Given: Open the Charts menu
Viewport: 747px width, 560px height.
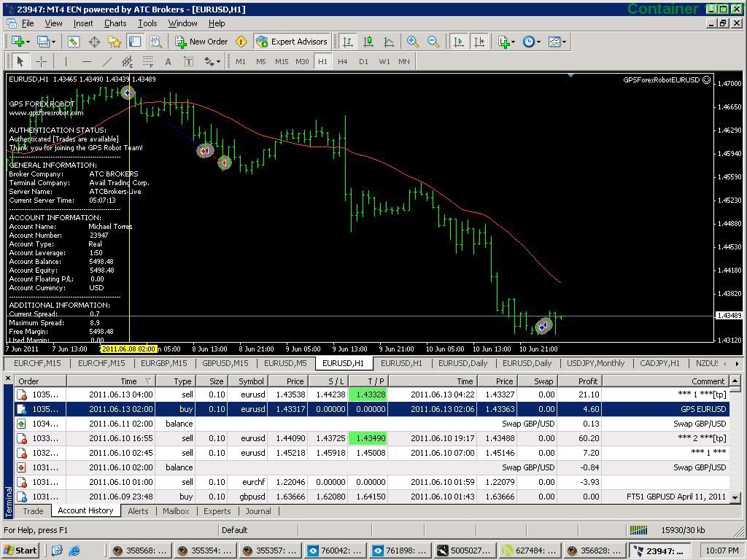Looking at the screenshot, I should pyautogui.click(x=115, y=23).
